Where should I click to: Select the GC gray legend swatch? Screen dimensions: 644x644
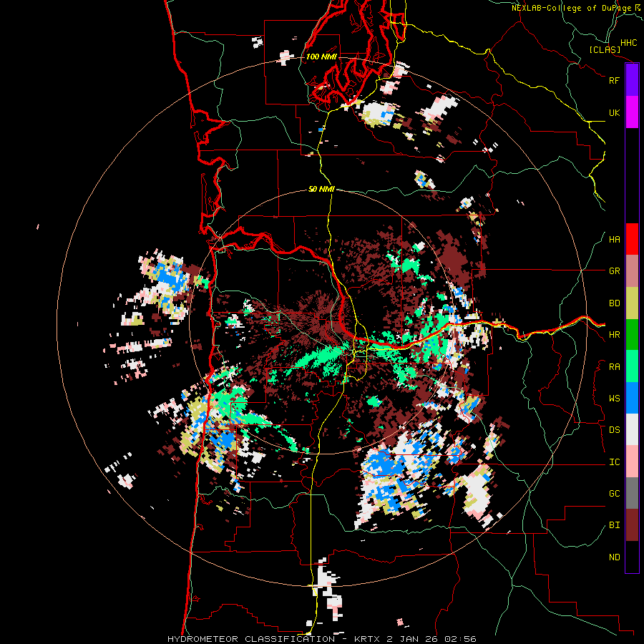pos(632,493)
